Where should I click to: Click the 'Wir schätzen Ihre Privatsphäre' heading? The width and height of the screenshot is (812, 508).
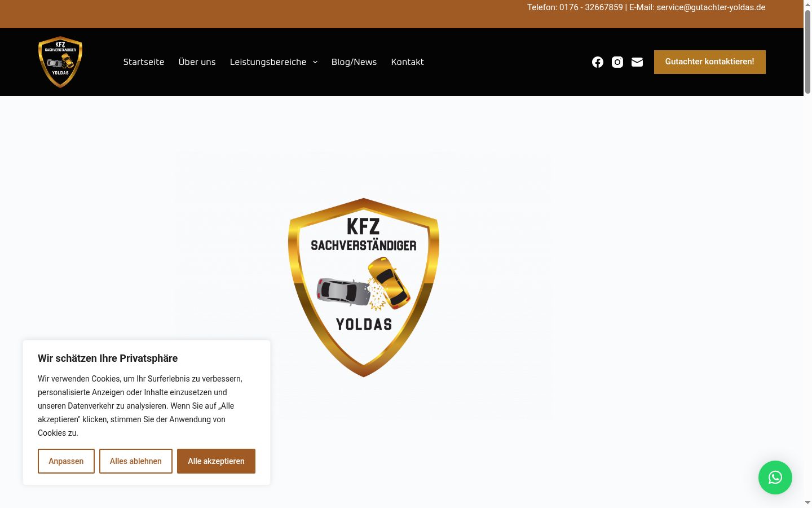click(108, 358)
